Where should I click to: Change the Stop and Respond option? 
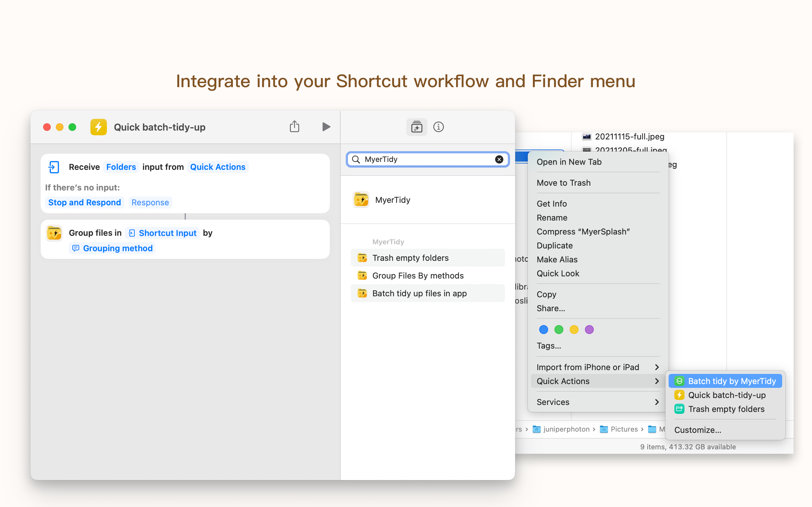pos(84,202)
